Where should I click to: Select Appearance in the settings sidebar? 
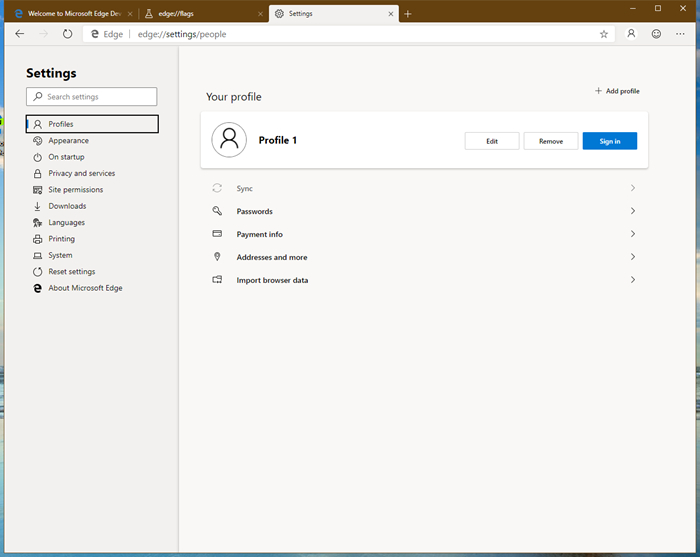[68, 141]
